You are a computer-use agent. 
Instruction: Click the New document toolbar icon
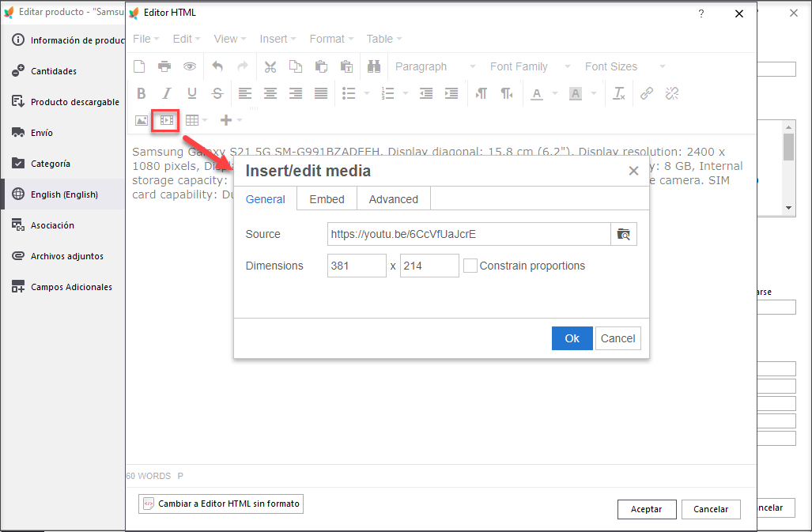139,66
